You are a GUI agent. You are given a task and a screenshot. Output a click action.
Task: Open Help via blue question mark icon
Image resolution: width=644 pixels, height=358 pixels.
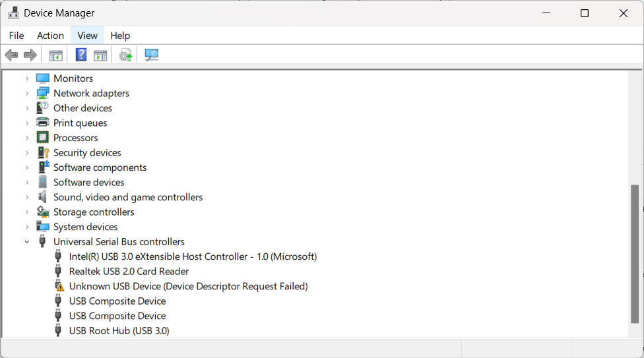pos(81,55)
